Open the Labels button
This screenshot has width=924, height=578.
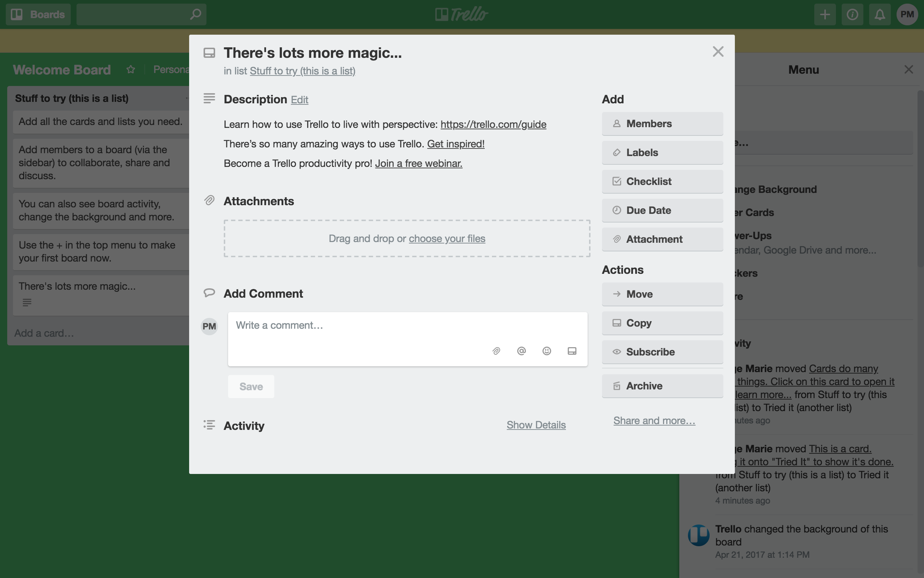coord(662,152)
